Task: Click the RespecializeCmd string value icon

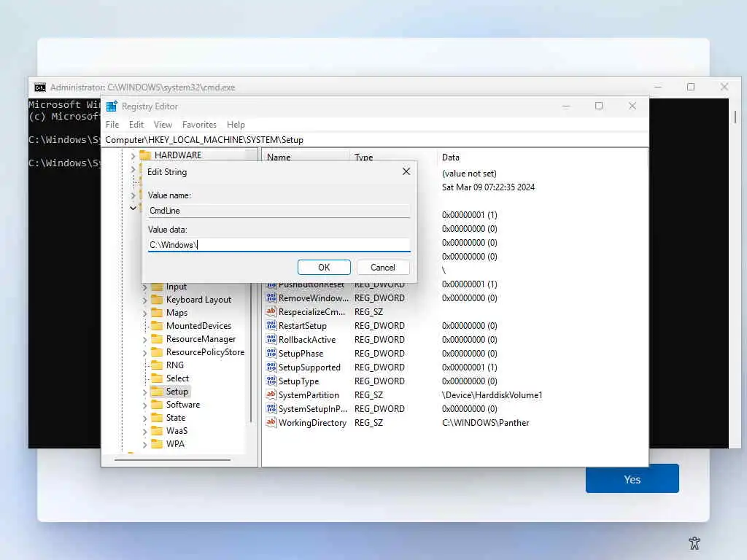Action: point(271,311)
